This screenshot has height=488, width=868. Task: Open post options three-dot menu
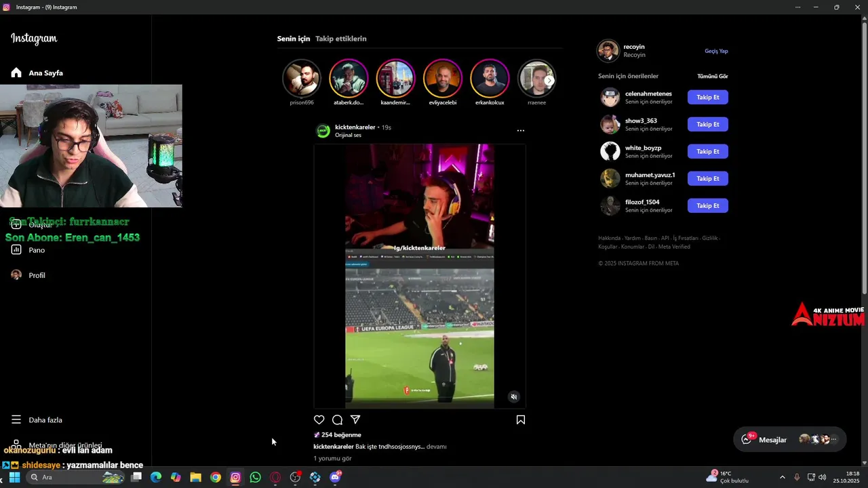pyautogui.click(x=521, y=130)
